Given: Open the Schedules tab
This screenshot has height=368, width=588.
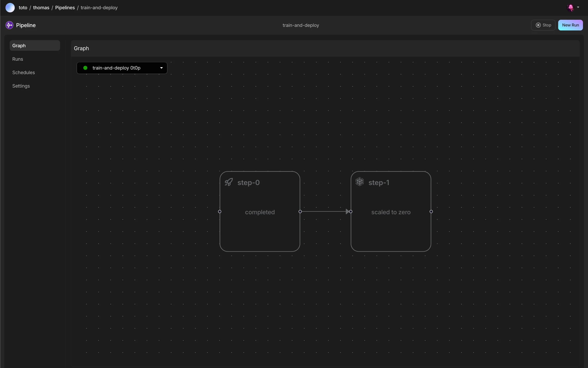Looking at the screenshot, I should click(24, 72).
